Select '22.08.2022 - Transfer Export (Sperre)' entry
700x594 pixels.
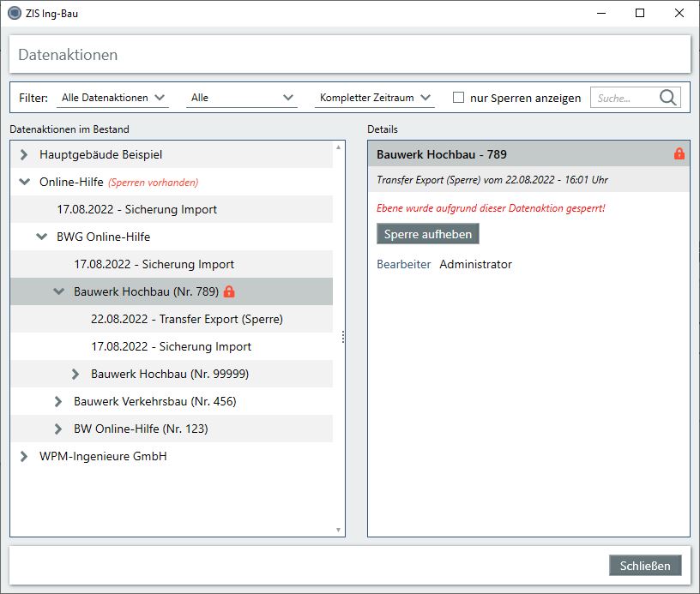point(186,319)
